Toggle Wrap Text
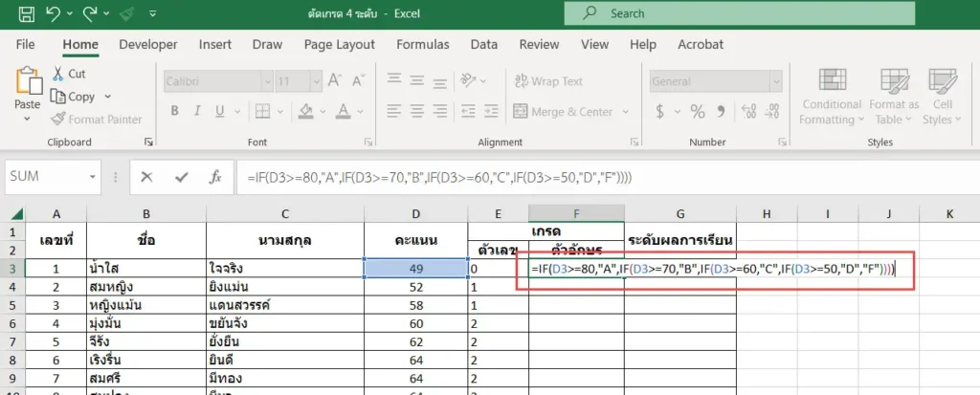Viewport: 980px width, 395px height. (548, 81)
